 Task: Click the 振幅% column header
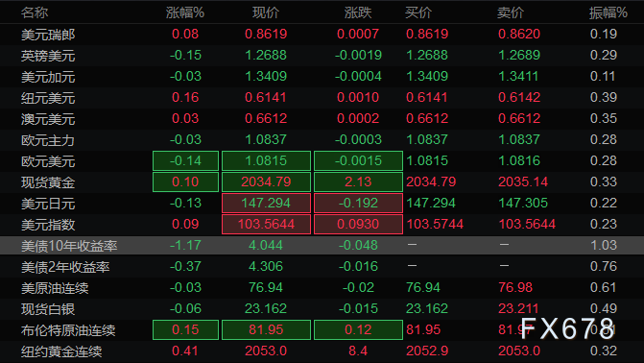point(608,12)
